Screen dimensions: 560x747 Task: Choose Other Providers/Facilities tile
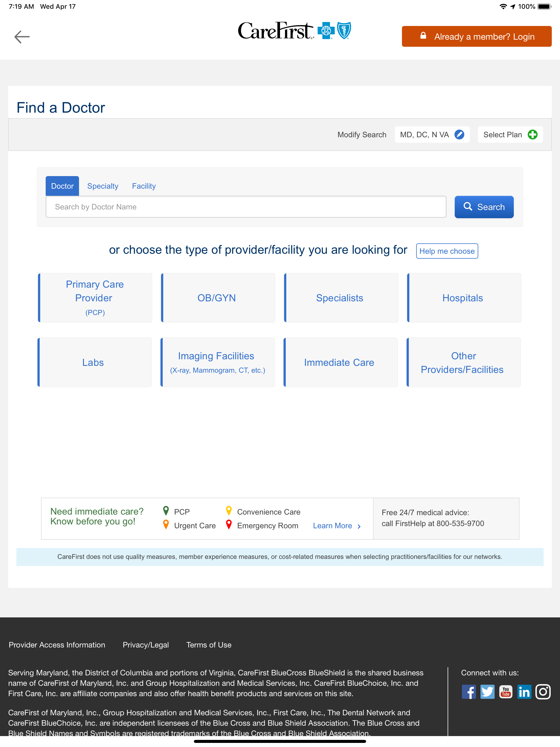pos(463,362)
